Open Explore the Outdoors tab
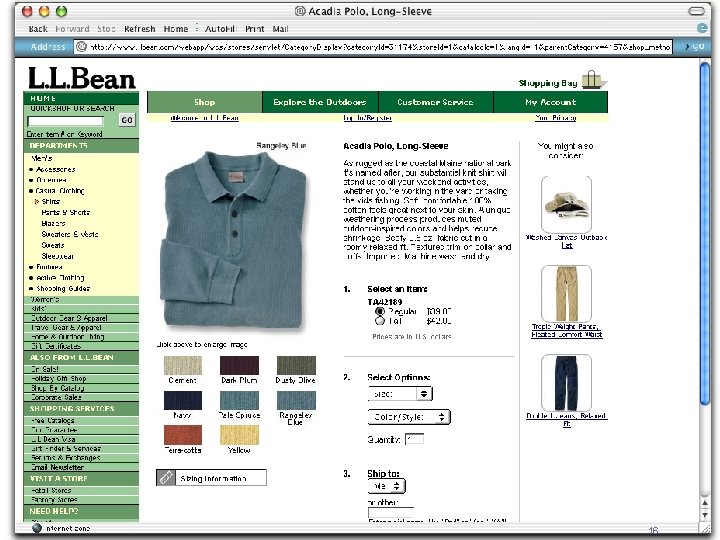This screenshot has height=540, width=720. tap(320, 102)
